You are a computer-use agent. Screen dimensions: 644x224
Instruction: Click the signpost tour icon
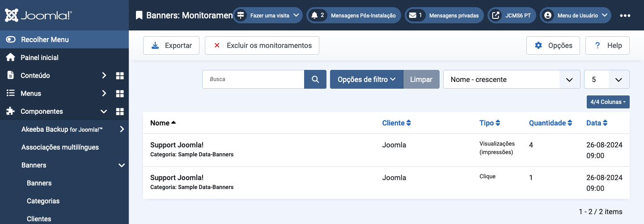click(241, 15)
